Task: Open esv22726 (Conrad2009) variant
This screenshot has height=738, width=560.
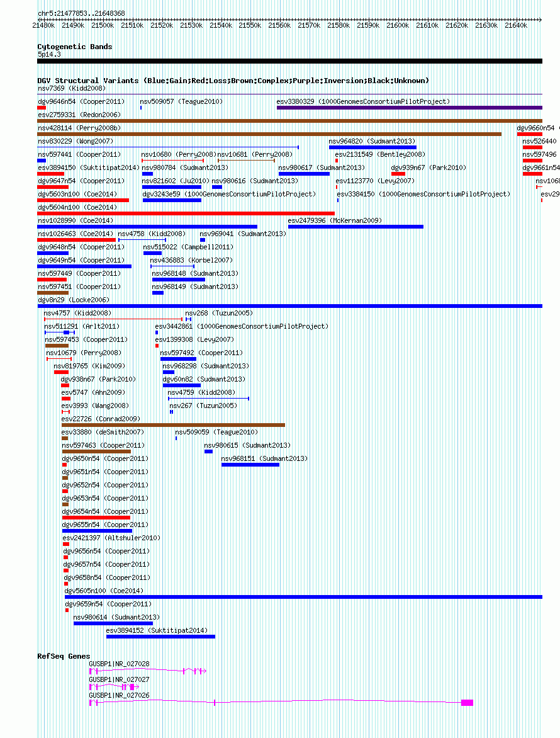Action: tap(101, 419)
